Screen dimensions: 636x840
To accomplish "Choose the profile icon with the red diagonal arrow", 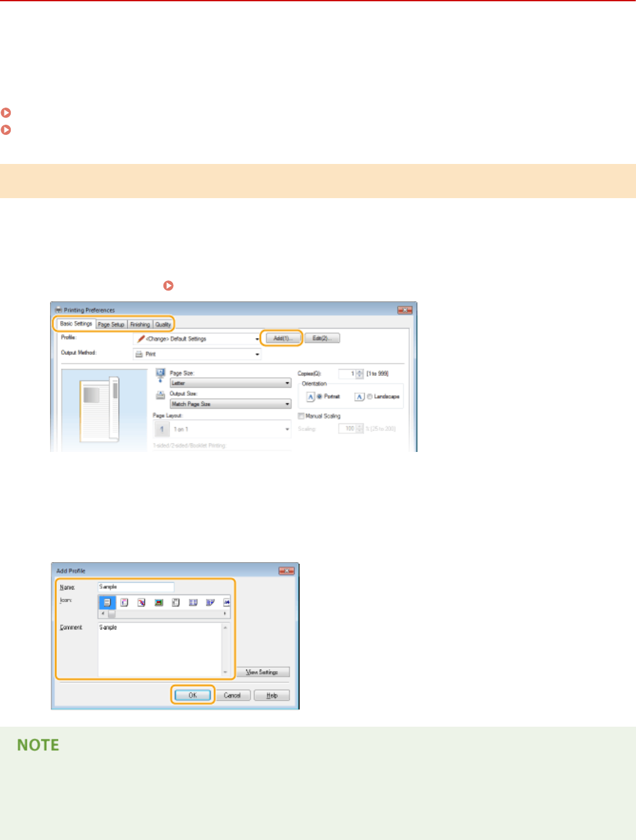I will 141,603.
